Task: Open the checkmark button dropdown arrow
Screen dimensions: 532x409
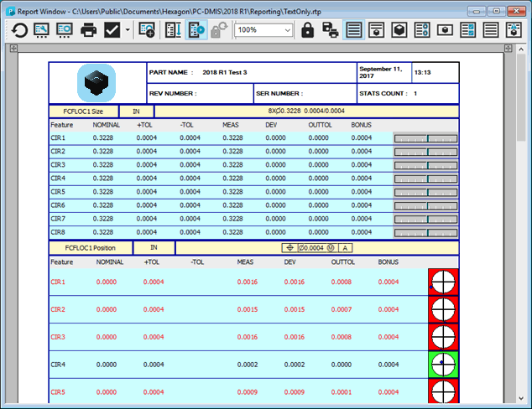Action: click(128, 30)
